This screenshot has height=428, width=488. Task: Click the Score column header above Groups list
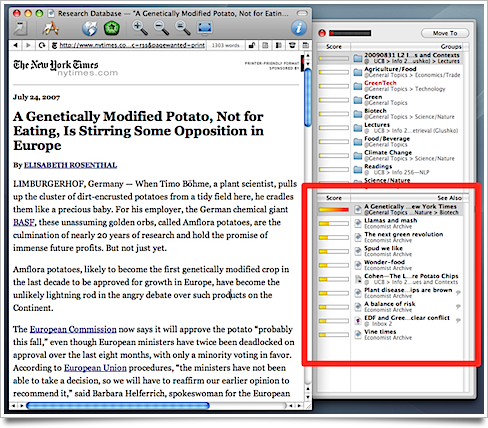(334, 47)
